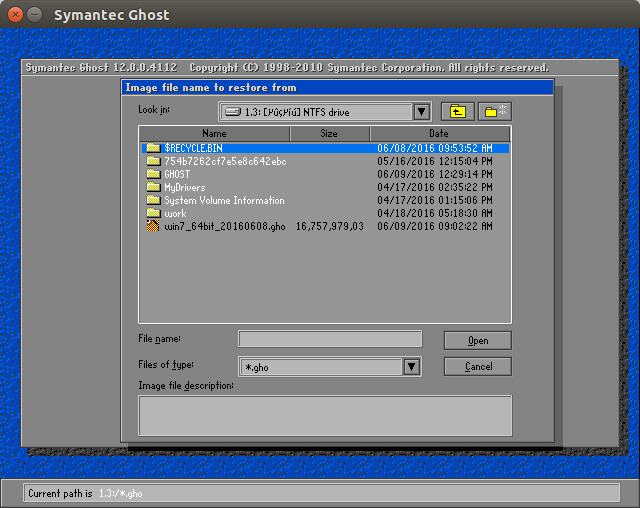640x508 pixels.
Task: Open the *.gho file type combo box
Action: coord(330,367)
